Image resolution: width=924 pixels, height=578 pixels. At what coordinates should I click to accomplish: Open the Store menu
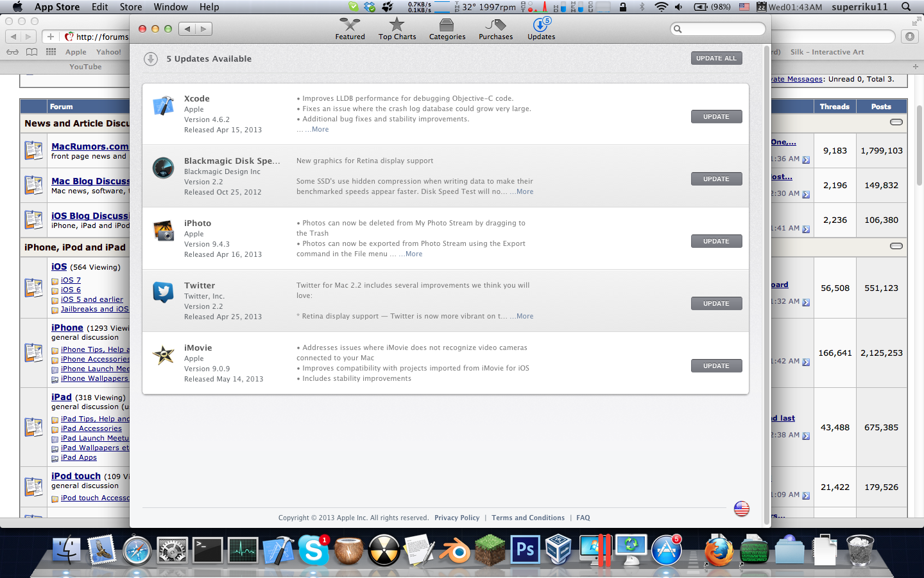131,7
